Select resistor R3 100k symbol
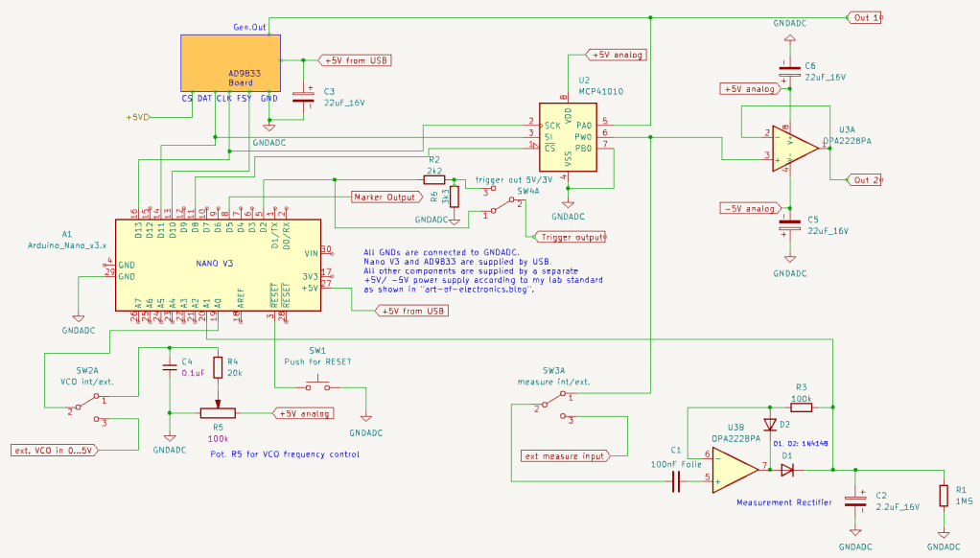Screen dimensions: 980x558 pyautogui.click(x=801, y=407)
